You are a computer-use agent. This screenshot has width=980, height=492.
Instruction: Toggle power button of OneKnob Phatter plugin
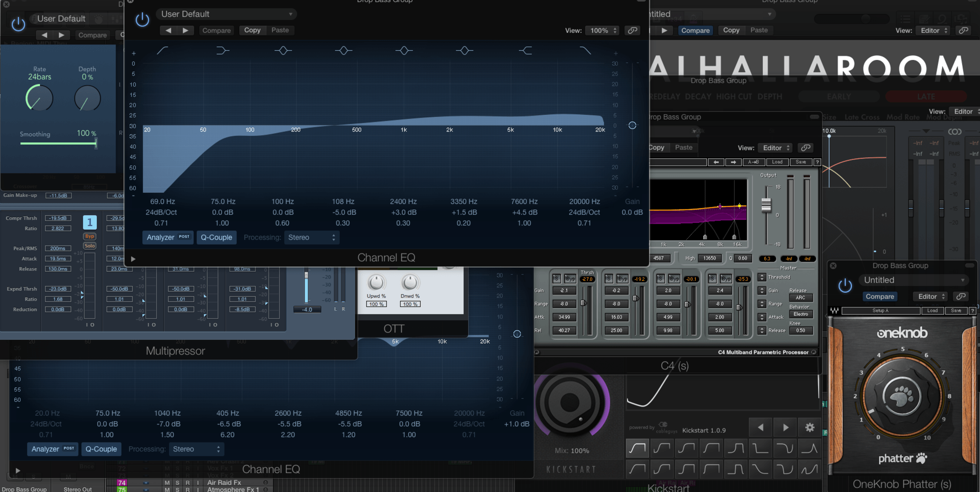(x=845, y=285)
